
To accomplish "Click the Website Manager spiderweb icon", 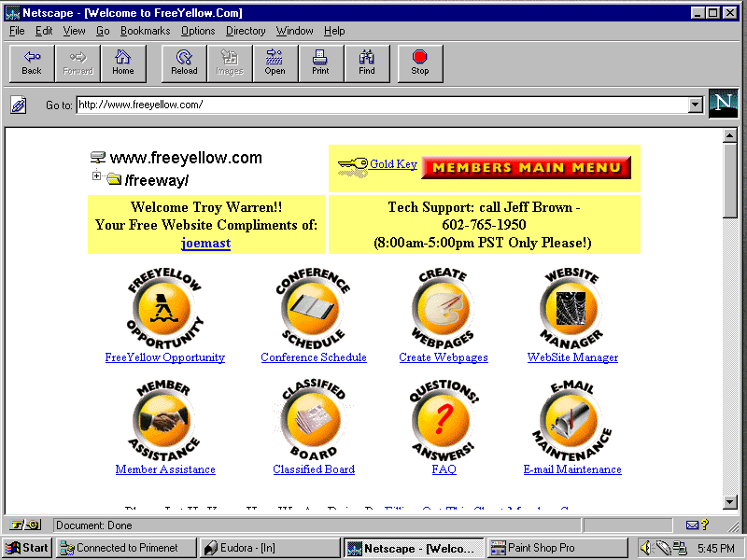I will pos(571,308).
